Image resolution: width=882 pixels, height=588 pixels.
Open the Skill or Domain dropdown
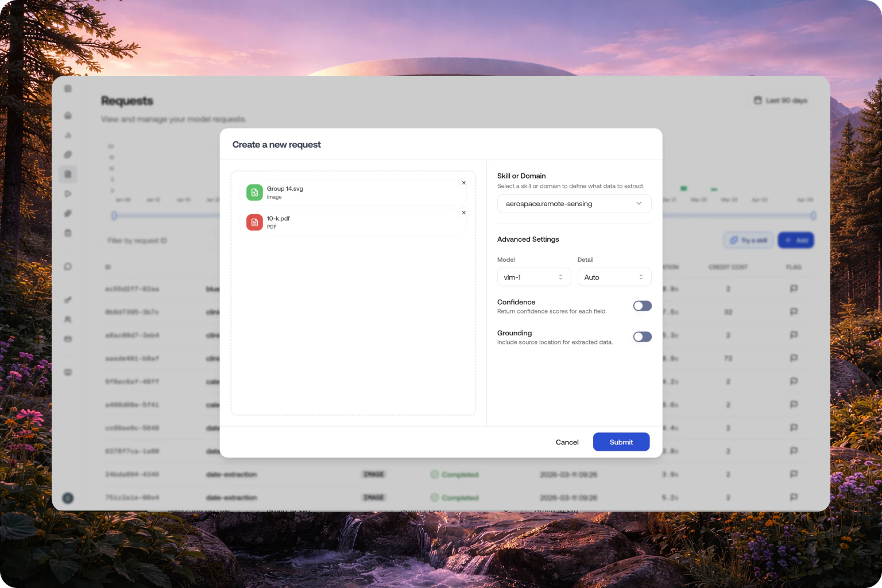click(x=574, y=203)
